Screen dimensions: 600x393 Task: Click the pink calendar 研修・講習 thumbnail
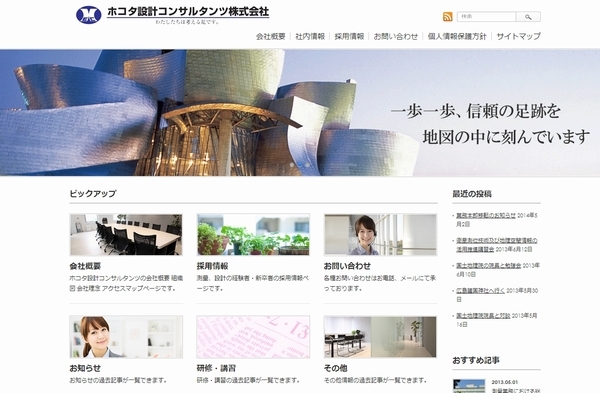click(253, 337)
